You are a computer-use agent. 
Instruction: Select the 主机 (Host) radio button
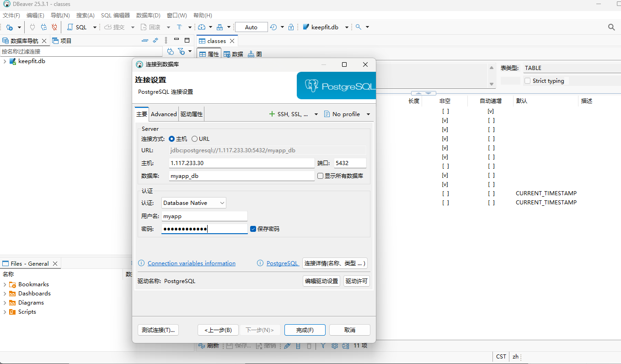[x=172, y=139]
